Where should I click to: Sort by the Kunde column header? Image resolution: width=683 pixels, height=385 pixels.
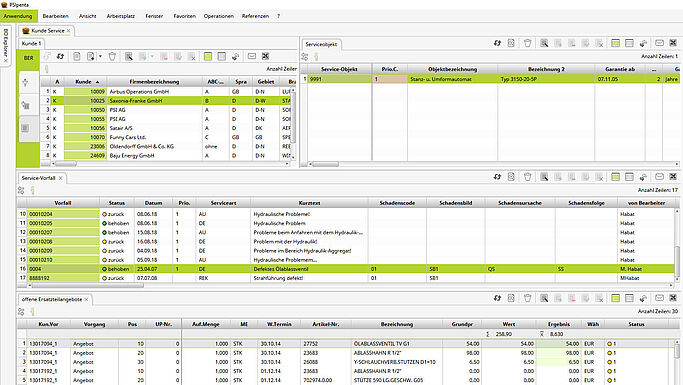coord(85,82)
